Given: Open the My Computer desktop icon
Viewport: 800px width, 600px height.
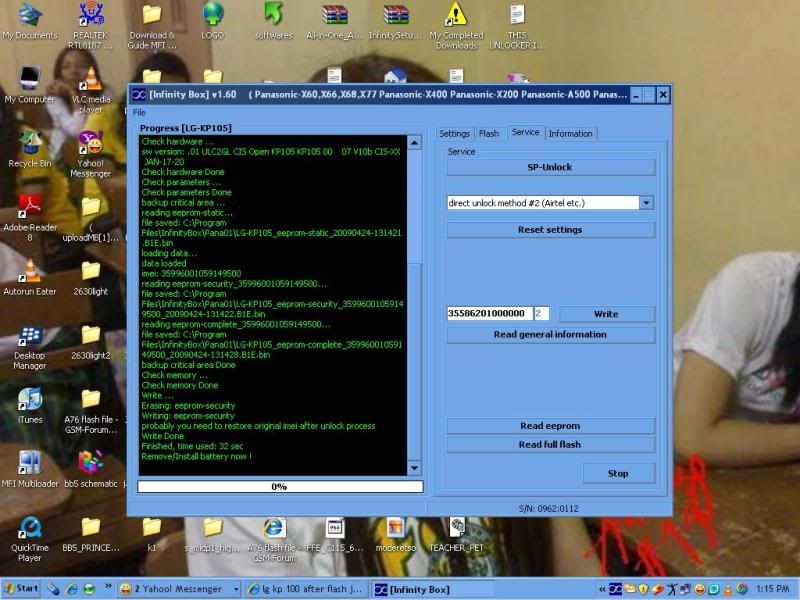Looking at the screenshot, I should pos(30,85).
